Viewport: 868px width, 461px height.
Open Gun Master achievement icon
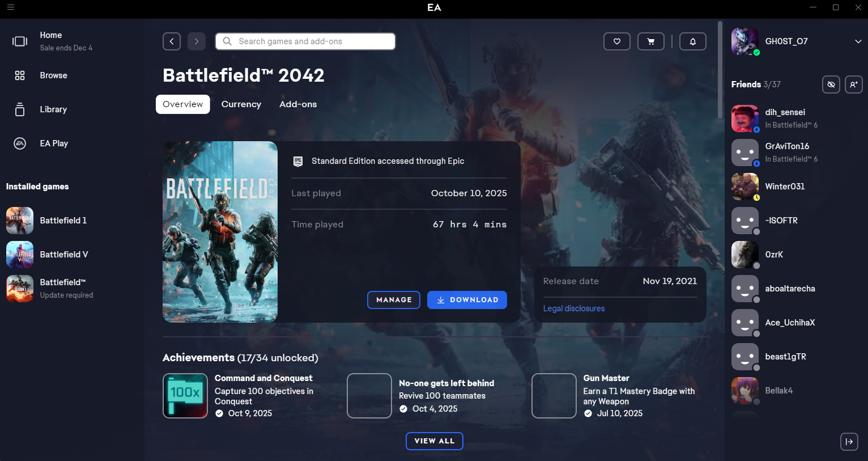point(554,396)
